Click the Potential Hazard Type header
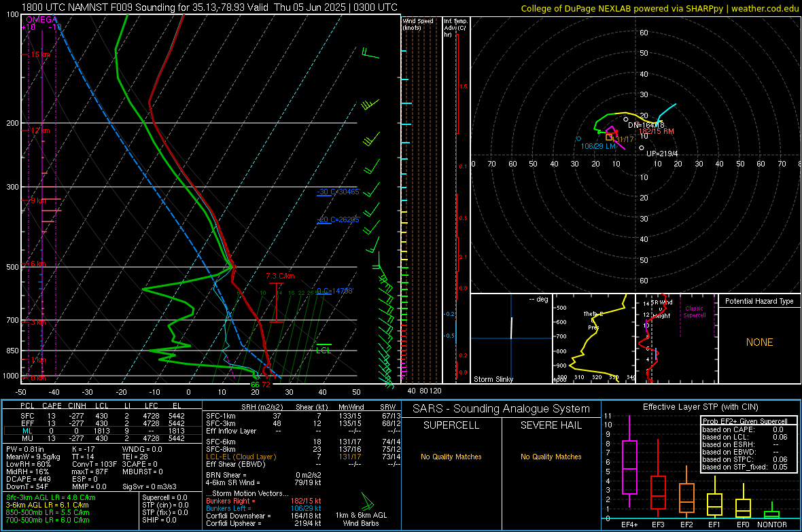This screenshot has height=532, width=802. [x=759, y=301]
